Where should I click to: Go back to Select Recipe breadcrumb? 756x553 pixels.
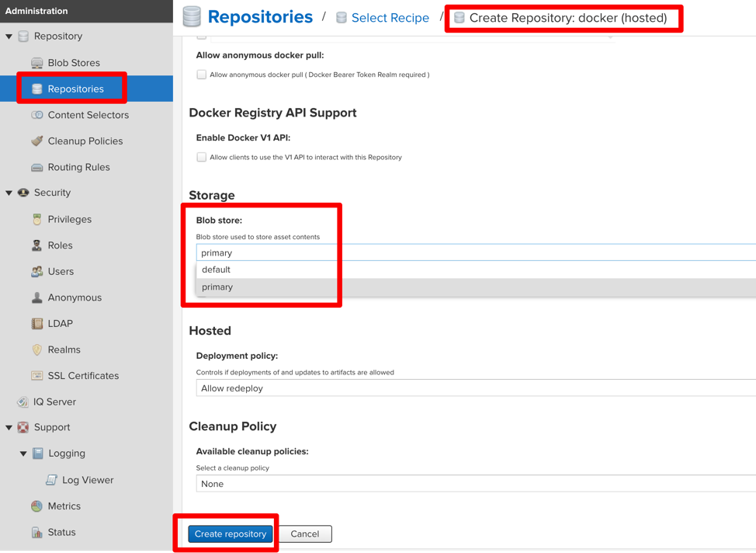pyautogui.click(x=390, y=18)
